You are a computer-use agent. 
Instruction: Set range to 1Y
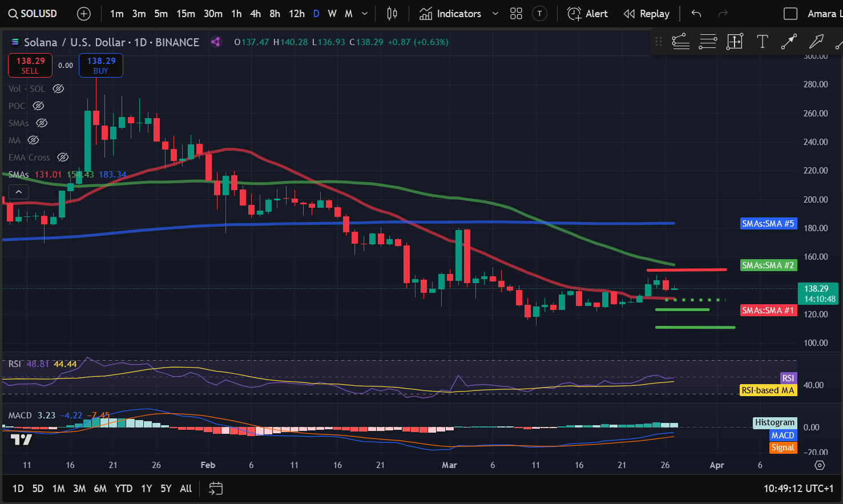(x=147, y=489)
